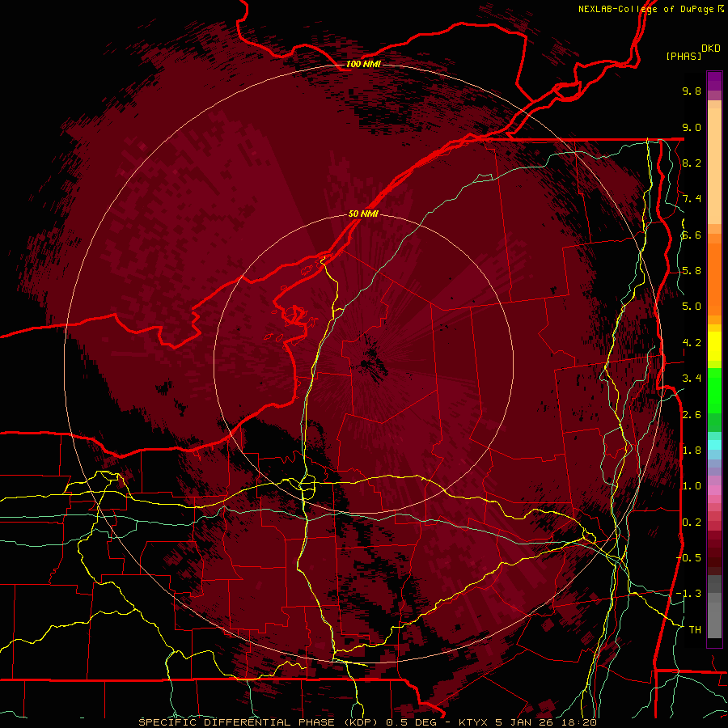Pick the yellow band on the color bar
The width and height of the screenshot is (728, 728).
pos(714,346)
